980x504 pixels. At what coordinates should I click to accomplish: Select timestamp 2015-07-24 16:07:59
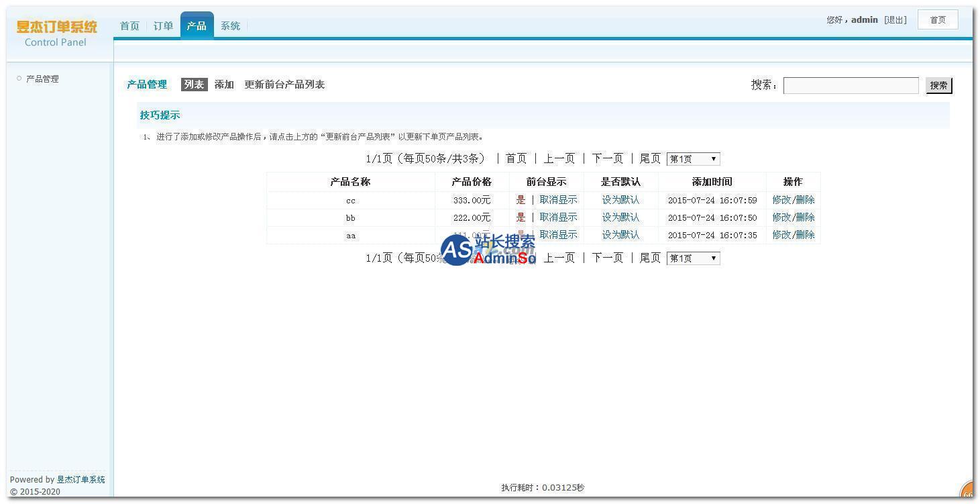pyautogui.click(x=712, y=200)
